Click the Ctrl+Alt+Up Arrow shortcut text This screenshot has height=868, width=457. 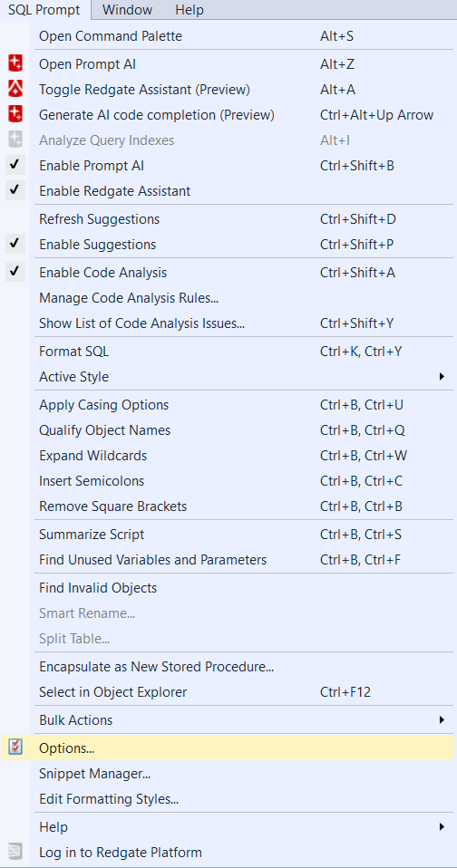pos(376,115)
